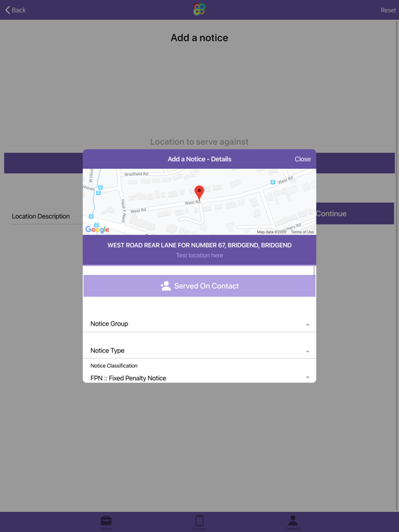Go back using the Back button
This screenshot has height=532, width=399.
tap(16, 10)
